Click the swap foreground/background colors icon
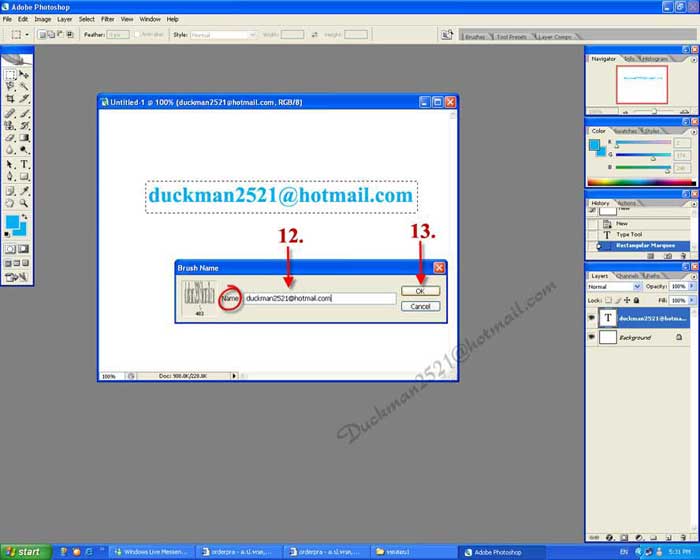The image size is (700, 560). (x=24, y=217)
